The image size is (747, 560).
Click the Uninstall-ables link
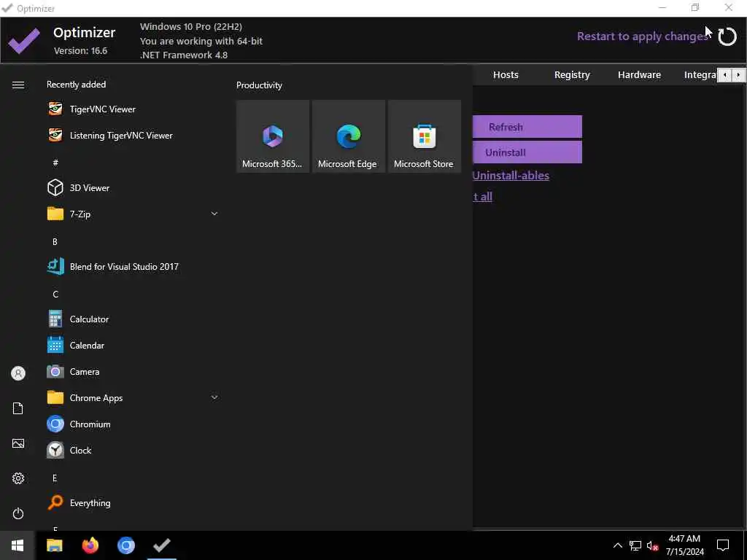511,175
